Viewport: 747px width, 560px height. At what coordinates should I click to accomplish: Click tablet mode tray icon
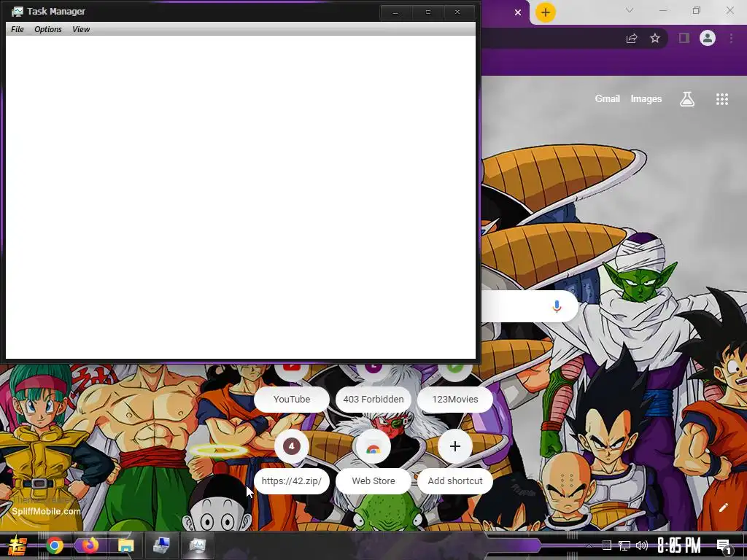(606, 545)
